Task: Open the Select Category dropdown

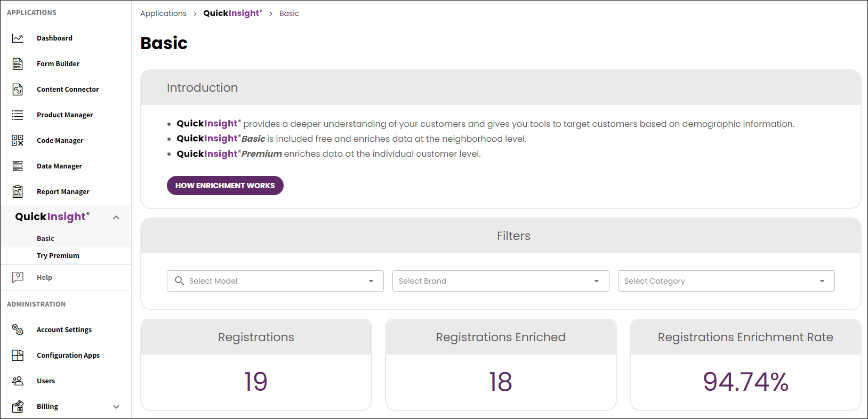Action: click(x=726, y=281)
